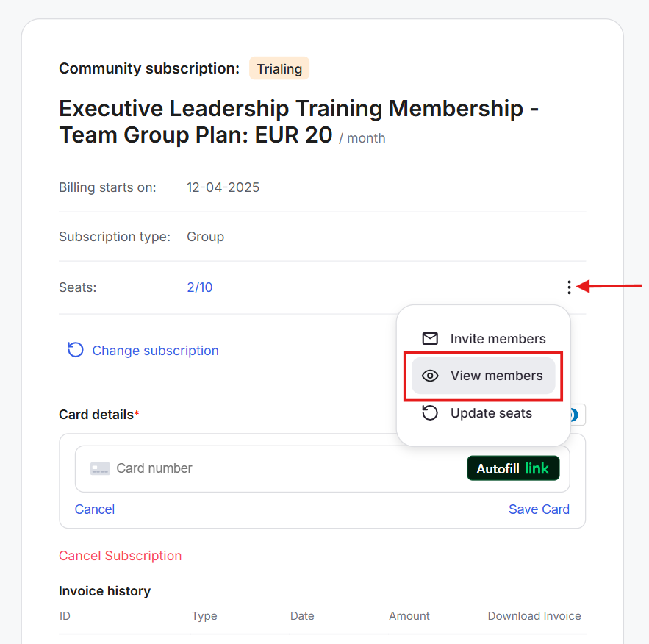Click the credit card icon in card field
649x644 pixels.
[x=100, y=468]
